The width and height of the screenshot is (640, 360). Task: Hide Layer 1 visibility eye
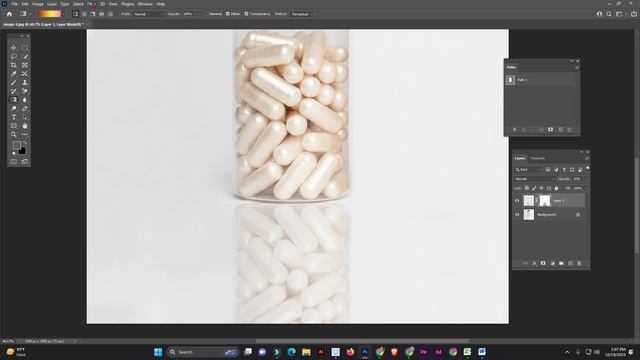[x=517, y=201]
